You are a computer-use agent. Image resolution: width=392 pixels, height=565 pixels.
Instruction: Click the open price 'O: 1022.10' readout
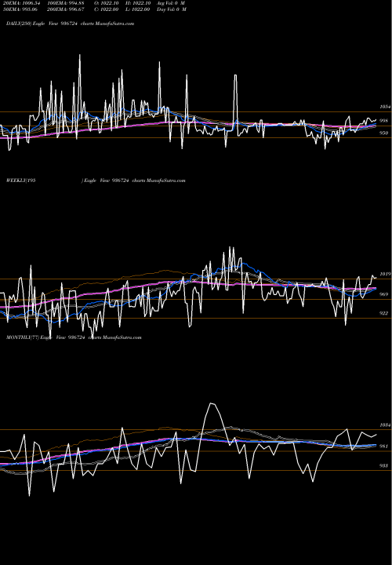107,3
